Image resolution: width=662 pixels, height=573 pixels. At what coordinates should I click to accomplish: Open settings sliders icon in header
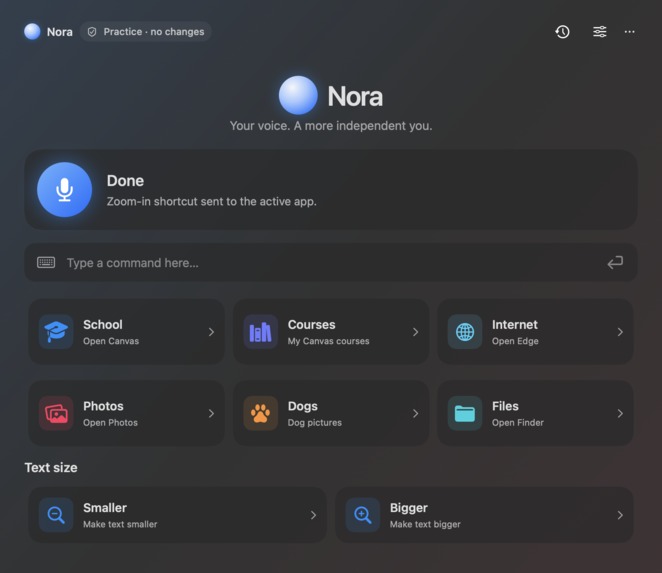click(x=600, y=32)
